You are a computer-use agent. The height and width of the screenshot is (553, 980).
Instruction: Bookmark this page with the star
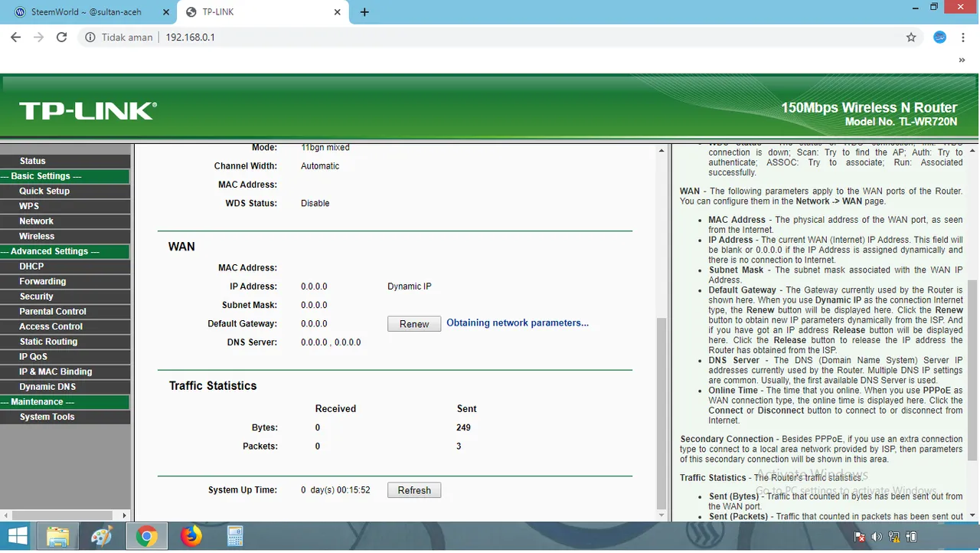click(911, 37)
